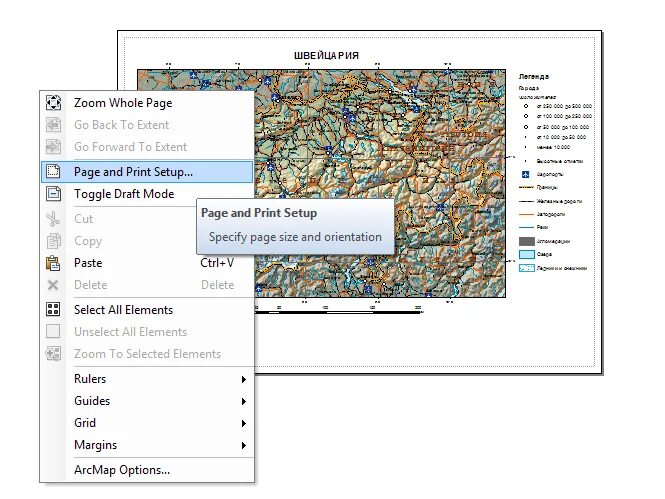Choose Select All Elements menu entry
665x499 pixels.
pyautogui.click(x=147, y=309)
